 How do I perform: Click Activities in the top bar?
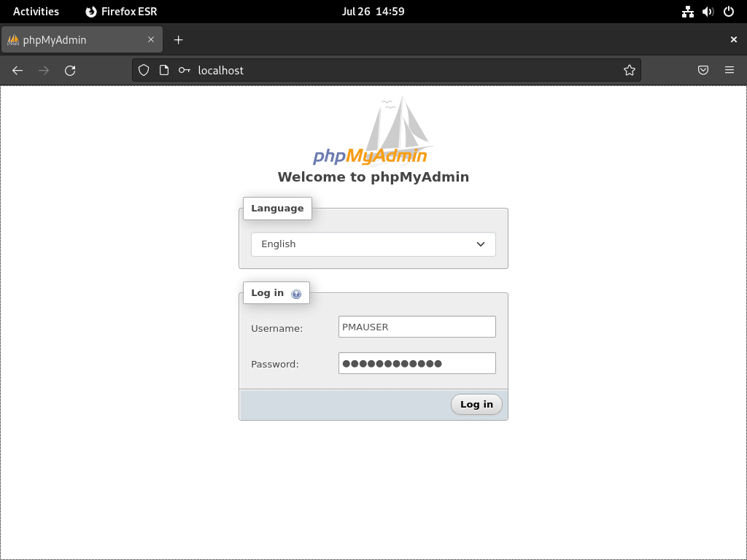pos(36,11)
